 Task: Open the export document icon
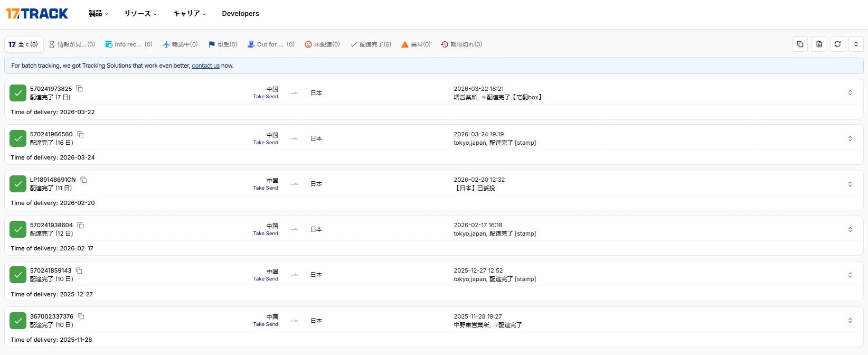[819, 44]
